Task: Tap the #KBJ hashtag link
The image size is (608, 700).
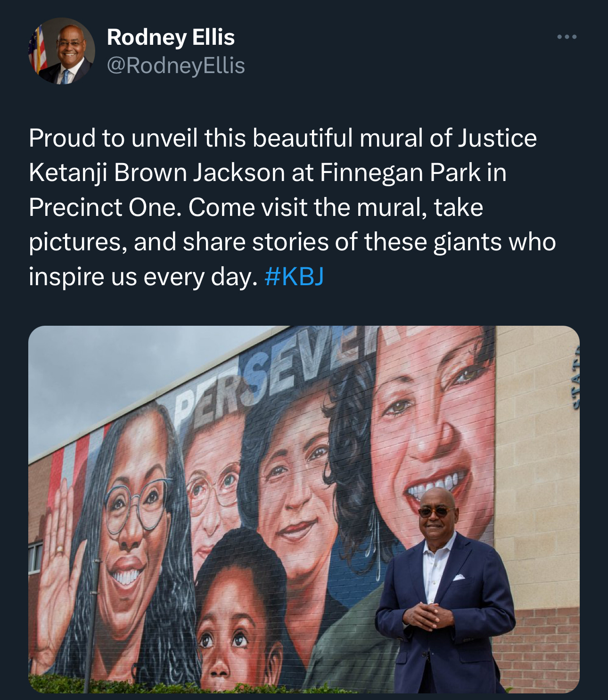Action: coord(294,276)
